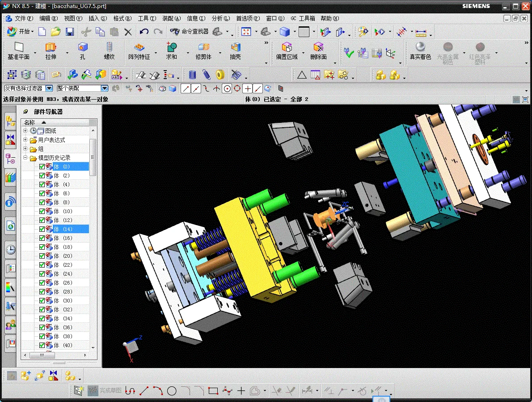Viewport: 532px width, 402px height.
Task: Uncheck the 体 (14) feature checkbox
Action: click(x=42, y=229)
